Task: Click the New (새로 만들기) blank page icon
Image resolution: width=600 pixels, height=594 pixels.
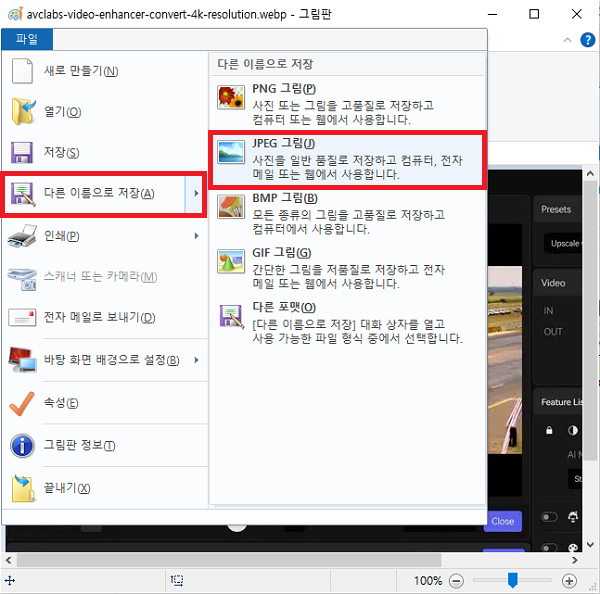Action: point(22,71)
